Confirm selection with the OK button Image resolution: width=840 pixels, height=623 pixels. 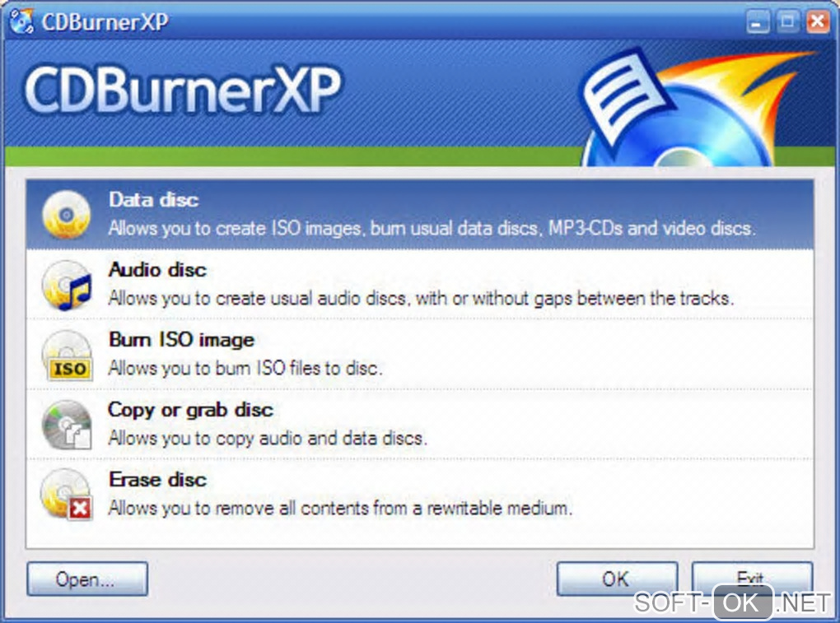coord(617,579)
